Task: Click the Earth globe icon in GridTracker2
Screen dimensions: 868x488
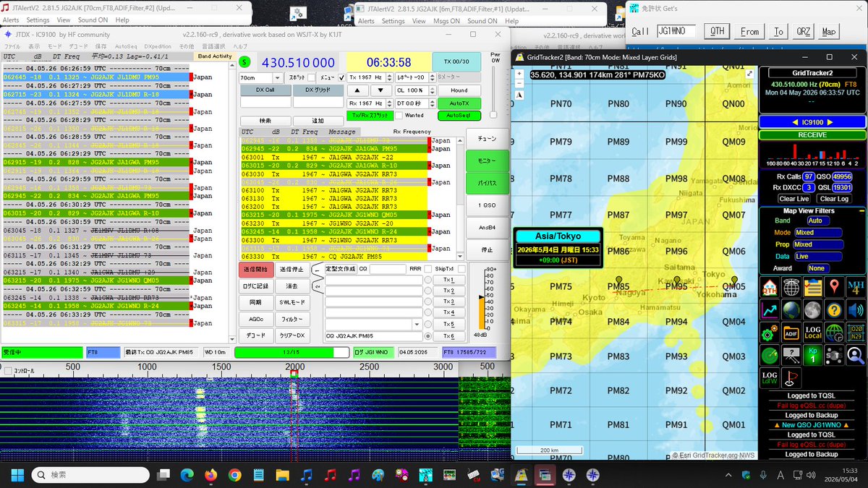Action: 791,310
